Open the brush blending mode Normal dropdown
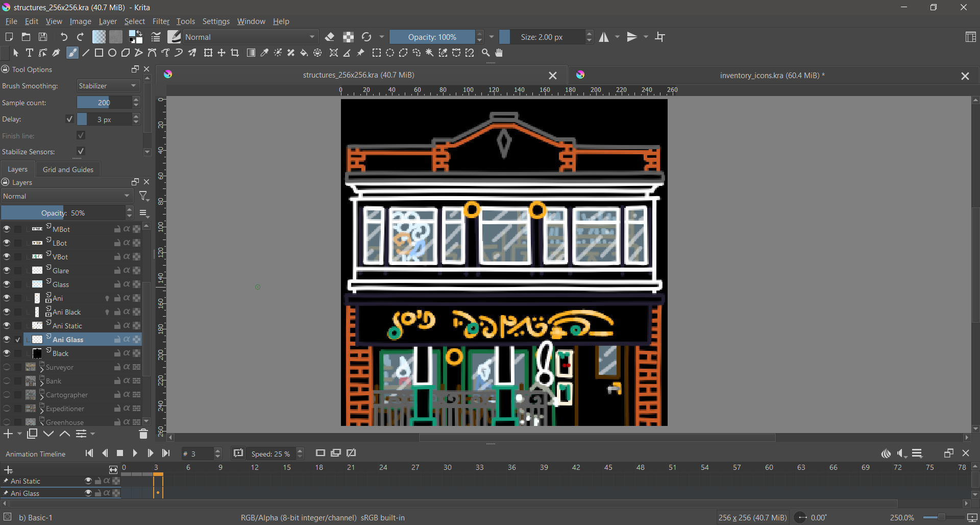Screen dimensions: 980x525 point(250,37)
